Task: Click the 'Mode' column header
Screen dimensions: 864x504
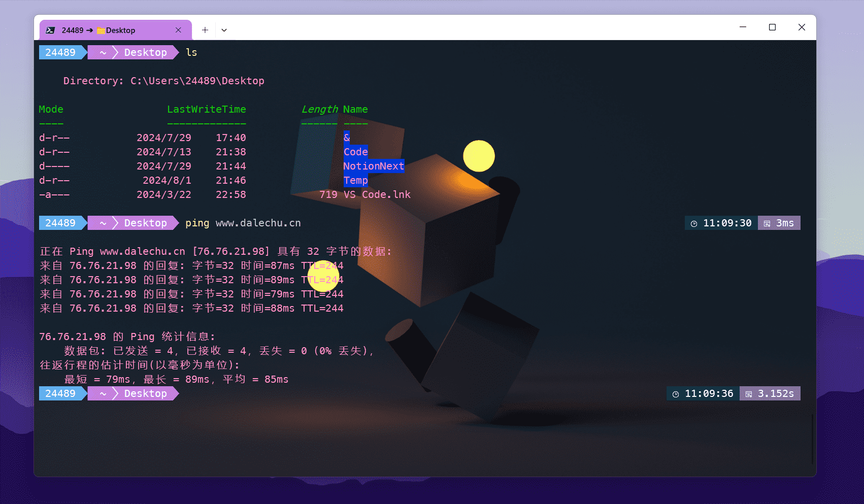Action: 51,109
